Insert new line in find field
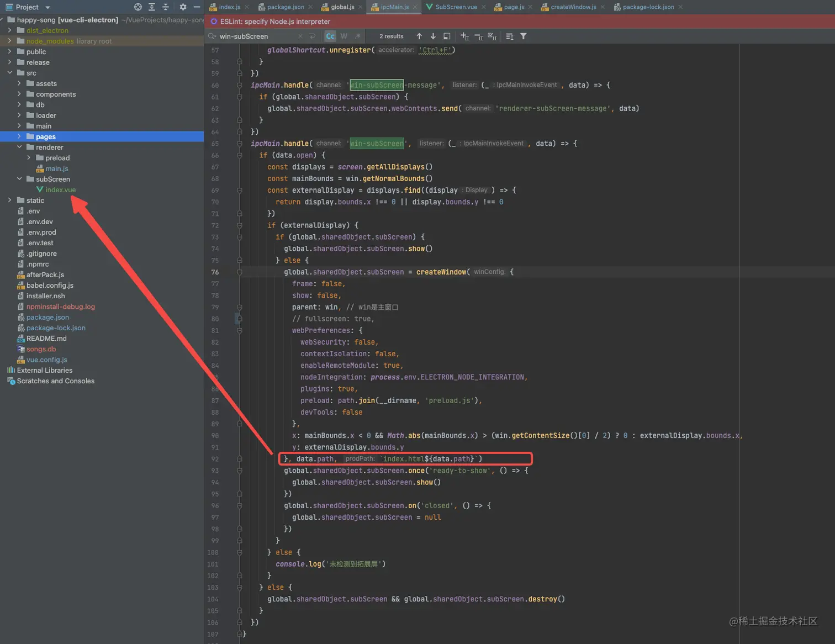Viewport: 835px width, 644px height. pos(313,36)
